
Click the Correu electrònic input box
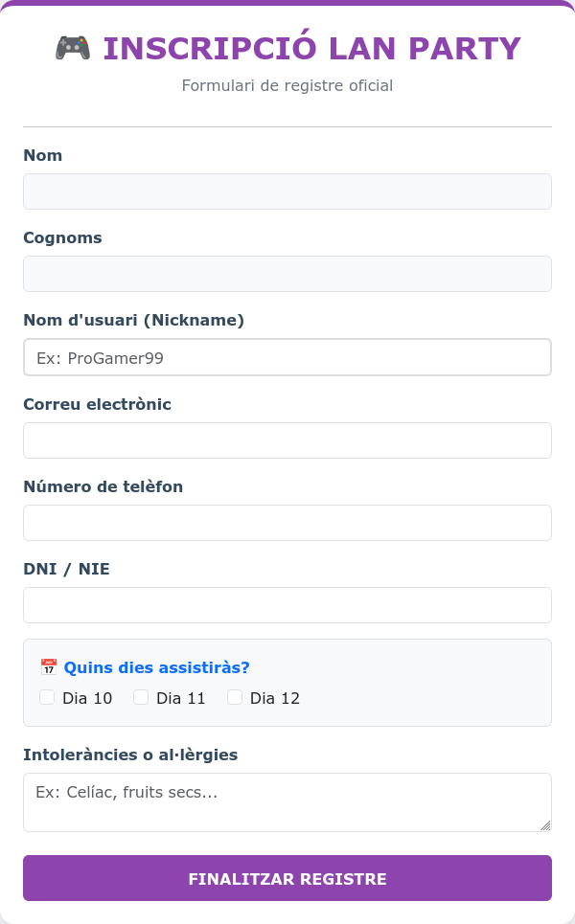coord(287,440)
